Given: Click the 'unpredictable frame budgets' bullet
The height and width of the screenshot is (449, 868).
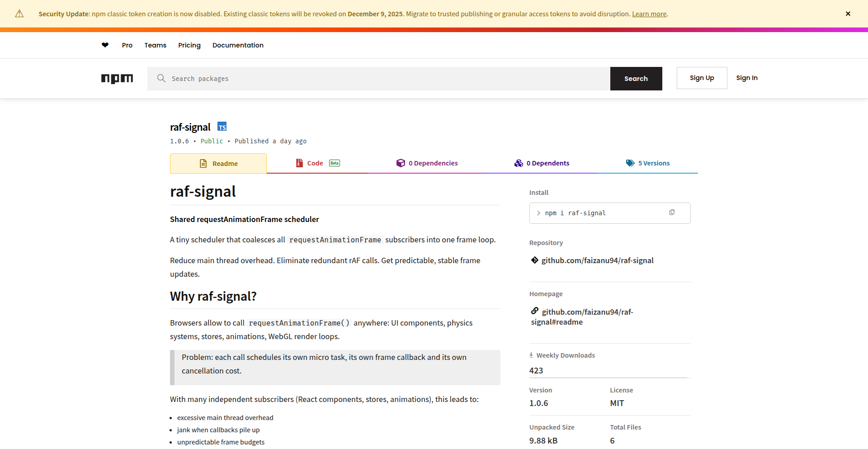Looking at the screenshot, I should coord(221,442).
